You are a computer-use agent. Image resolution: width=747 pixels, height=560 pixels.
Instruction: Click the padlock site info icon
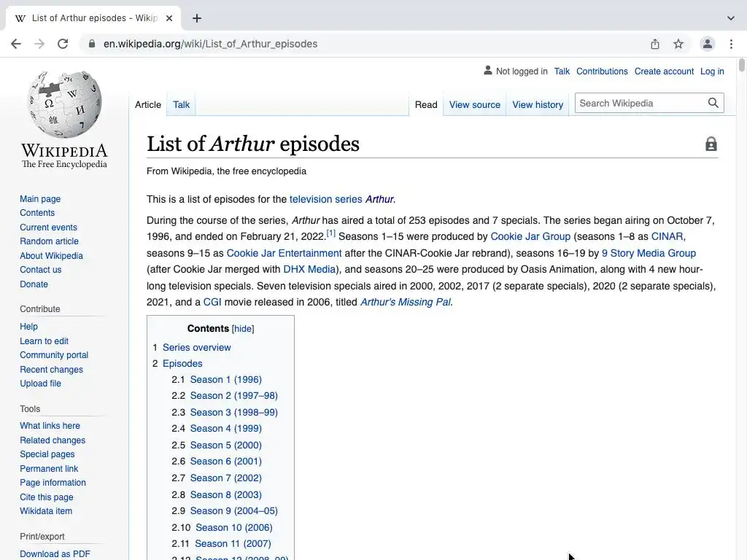coord(92,44)
